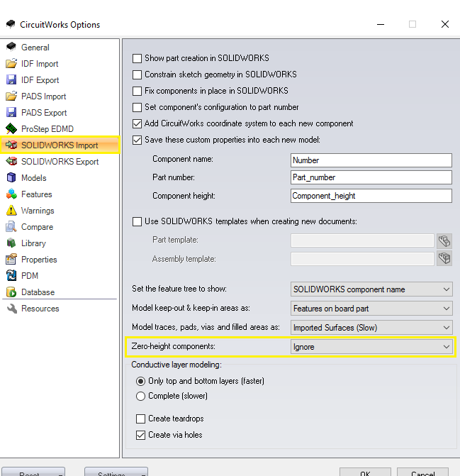Open the Reset button dropdown arrow
This screenshot has height=476, width=460.
tap(61, 474)
